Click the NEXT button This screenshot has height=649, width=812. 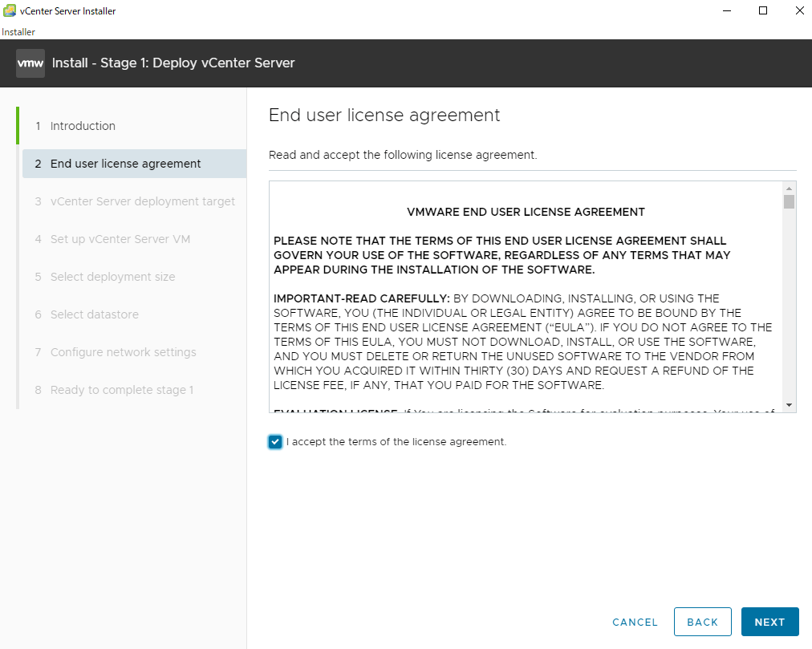(x=770, y=622)
